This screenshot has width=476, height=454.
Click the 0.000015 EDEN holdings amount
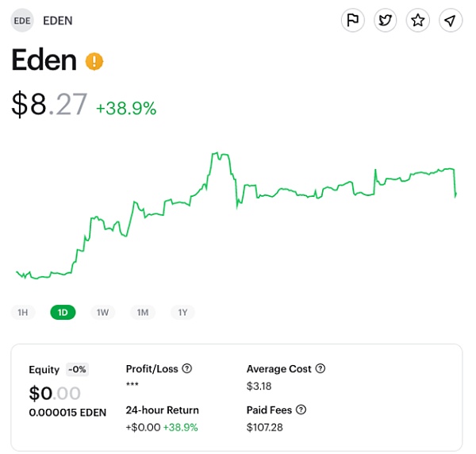(x=67, y=413)
